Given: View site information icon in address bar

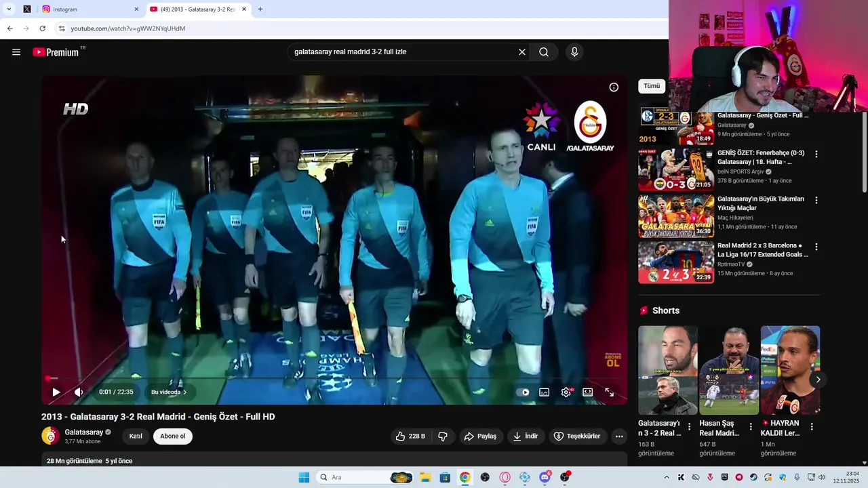Looking at the screenshot, I should [62, 28].
